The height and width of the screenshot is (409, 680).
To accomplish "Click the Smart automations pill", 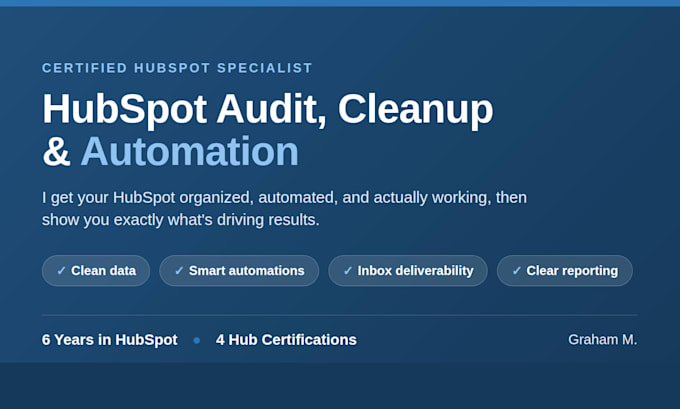I will [239, 271].
